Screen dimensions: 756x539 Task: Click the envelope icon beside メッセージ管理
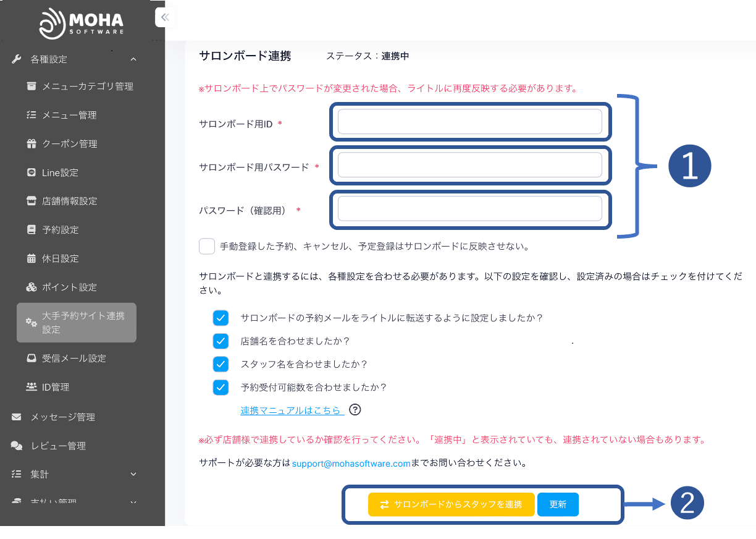click(17, 417)
